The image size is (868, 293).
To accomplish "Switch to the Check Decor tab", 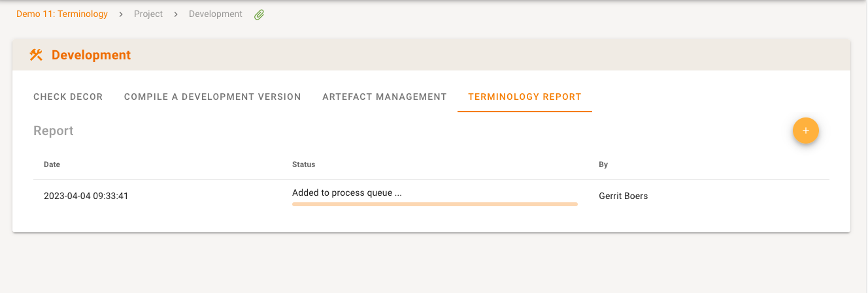I will pyautogui.click(x=68, y=97).
